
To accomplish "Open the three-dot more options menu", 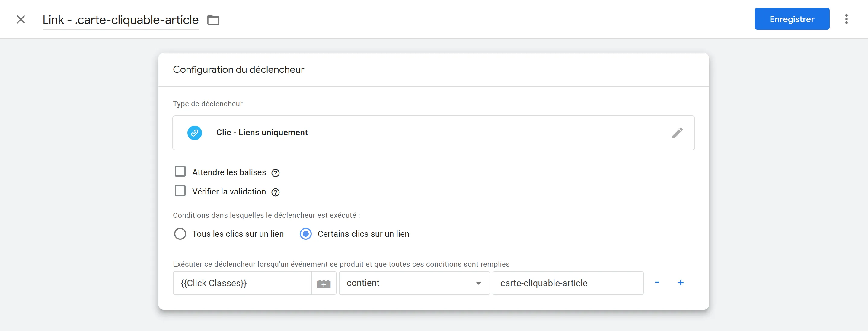I will click(846, 19).
